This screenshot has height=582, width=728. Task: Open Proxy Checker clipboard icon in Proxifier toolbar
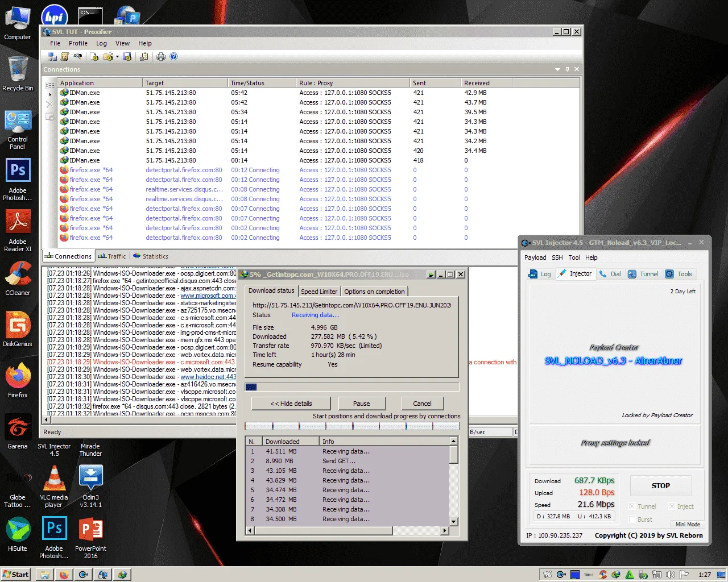click(x=144, y=57)
